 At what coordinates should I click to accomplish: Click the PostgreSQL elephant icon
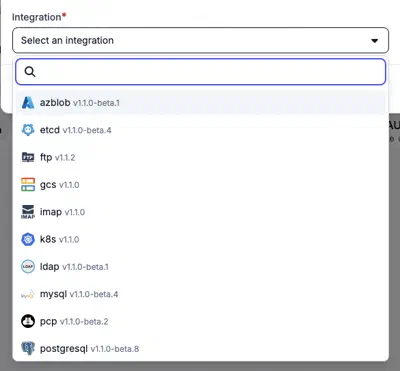(x=28, y=349)
